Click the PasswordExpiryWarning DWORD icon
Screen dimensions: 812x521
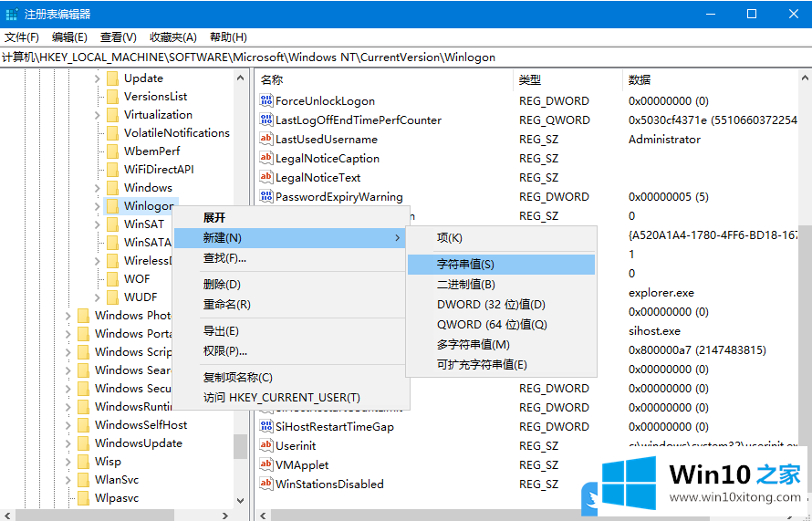tap(267, 197)
